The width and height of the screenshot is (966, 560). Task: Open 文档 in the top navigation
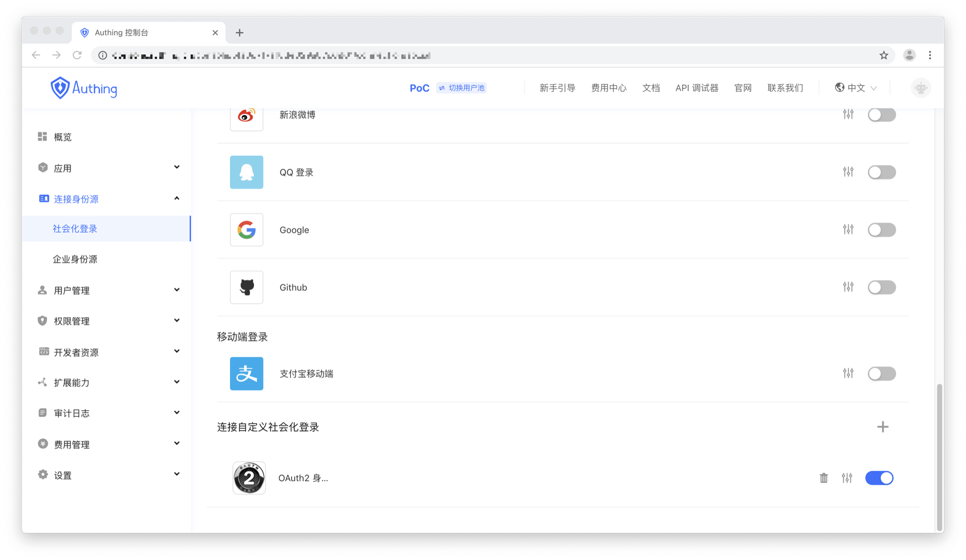pos(651,88)
